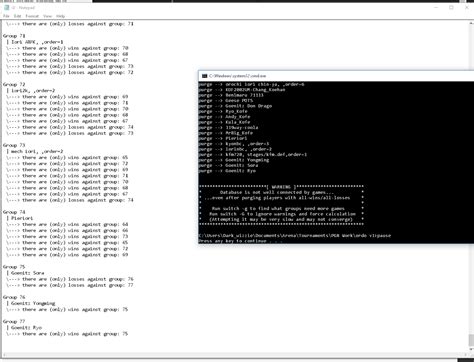Click the wins line under Group 76

point(67,309)
